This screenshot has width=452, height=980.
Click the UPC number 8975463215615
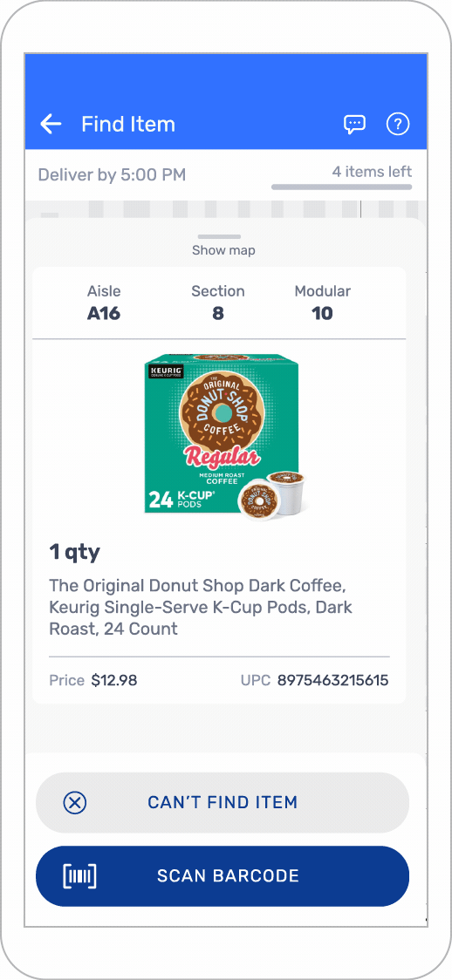click(x=332, y=680)
